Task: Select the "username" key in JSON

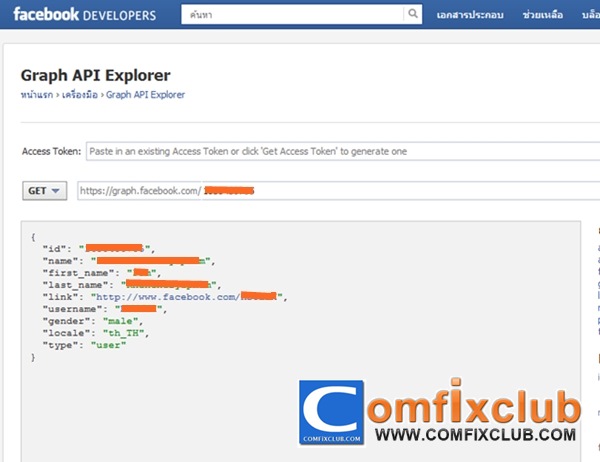Action: click(x=71, y=309)
